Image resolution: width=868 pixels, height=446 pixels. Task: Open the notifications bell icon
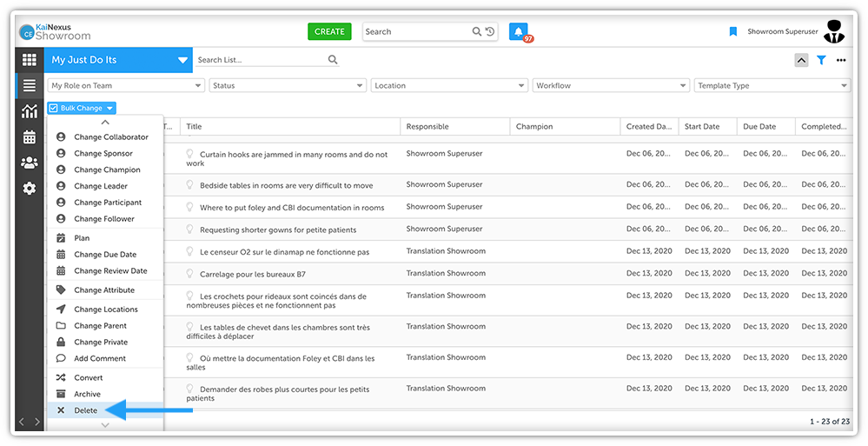518,31
